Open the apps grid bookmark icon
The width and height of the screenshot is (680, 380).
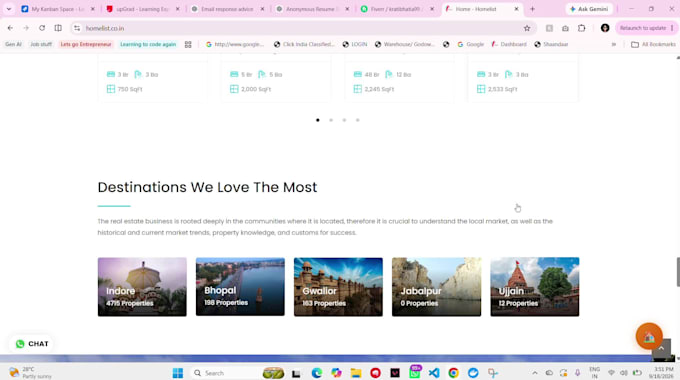tap(188, 44)
